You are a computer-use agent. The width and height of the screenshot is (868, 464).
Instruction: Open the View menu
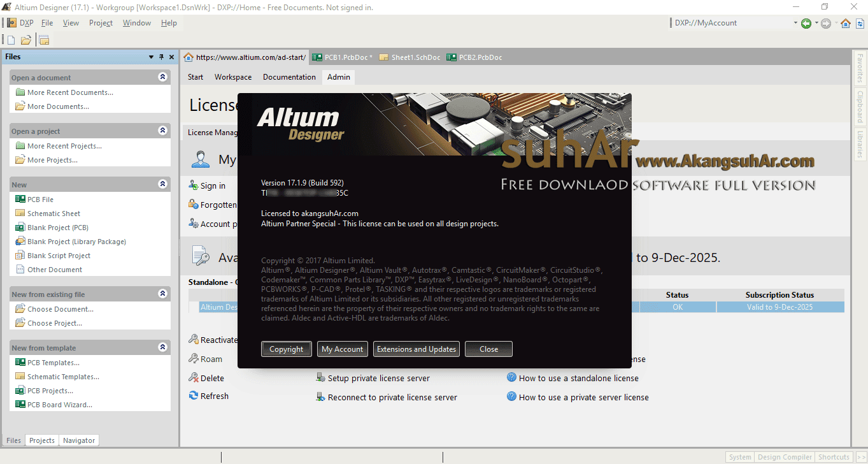coord(71,23)
